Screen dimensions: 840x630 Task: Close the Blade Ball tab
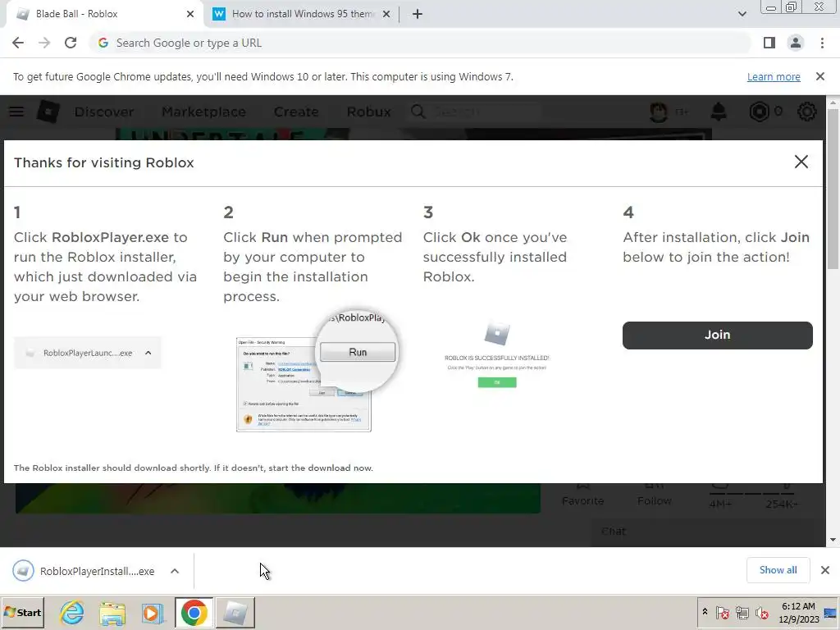tap(190, 14)
